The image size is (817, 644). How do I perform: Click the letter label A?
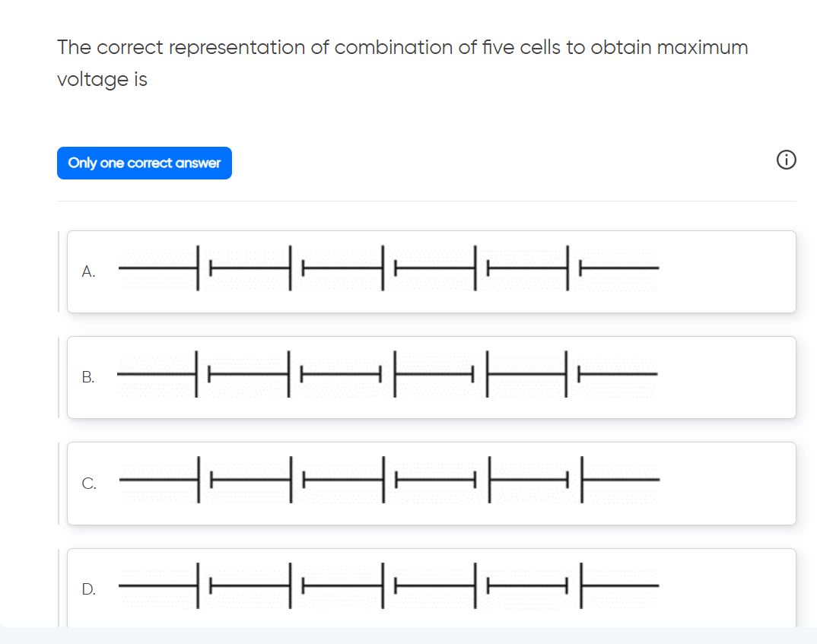89,271
